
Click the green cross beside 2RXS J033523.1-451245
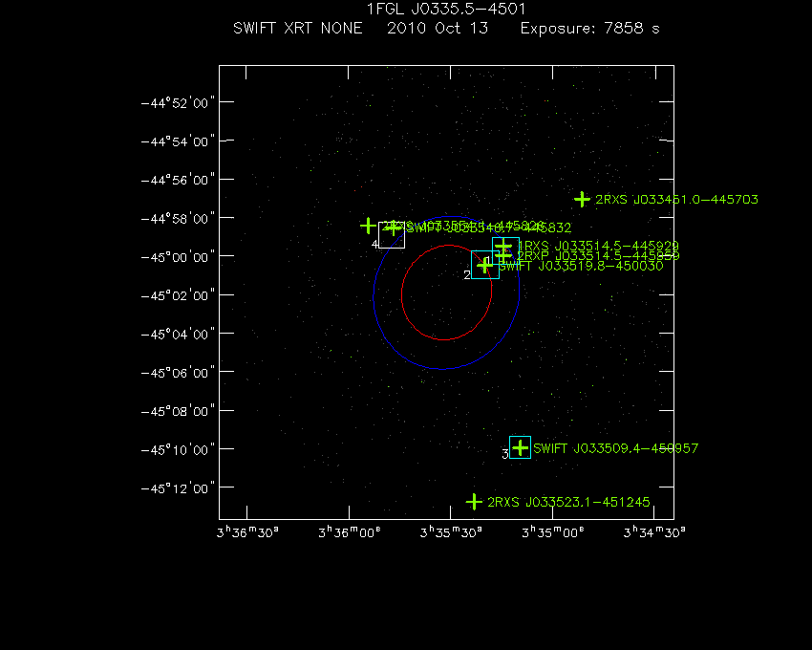point(474,502)
